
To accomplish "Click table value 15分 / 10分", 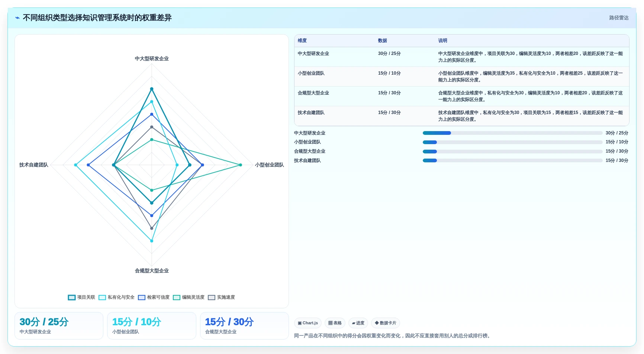I will click(389, 73).
